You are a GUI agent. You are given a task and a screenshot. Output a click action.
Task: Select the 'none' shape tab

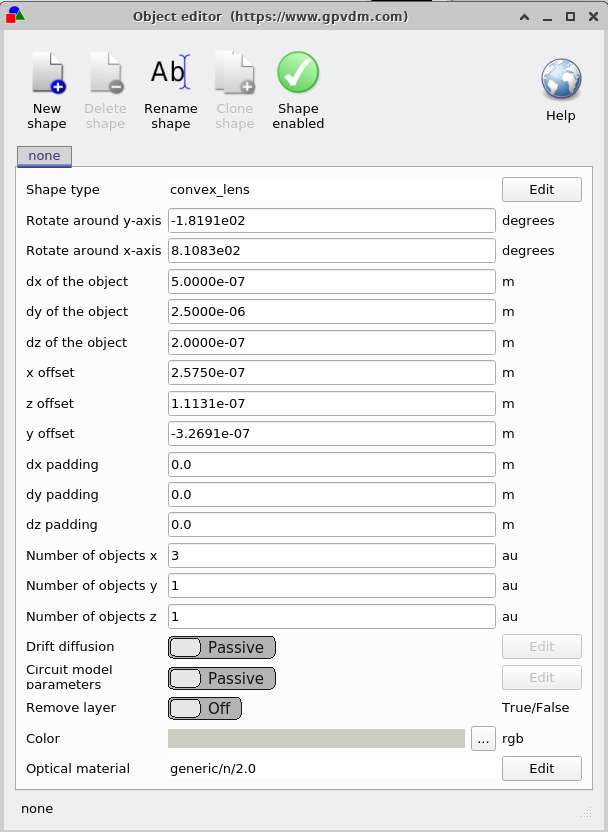[x=44, y=156]
